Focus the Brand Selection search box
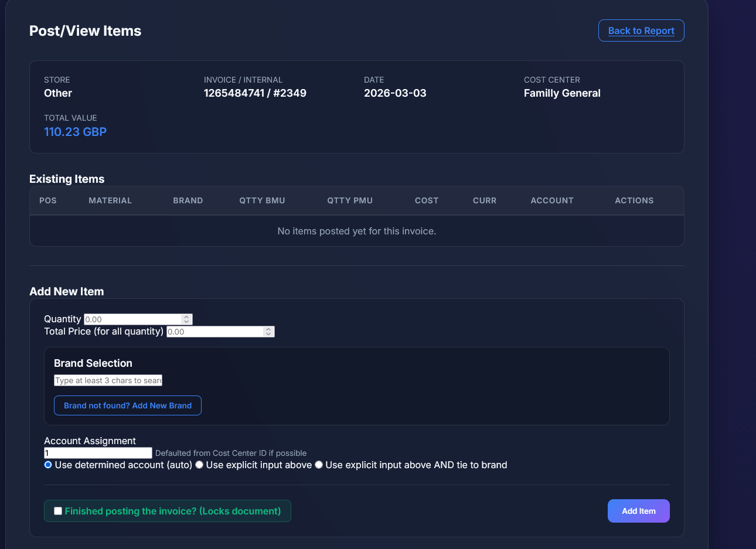The width and height of the screenshot is (756, 549). click(108, 380)
